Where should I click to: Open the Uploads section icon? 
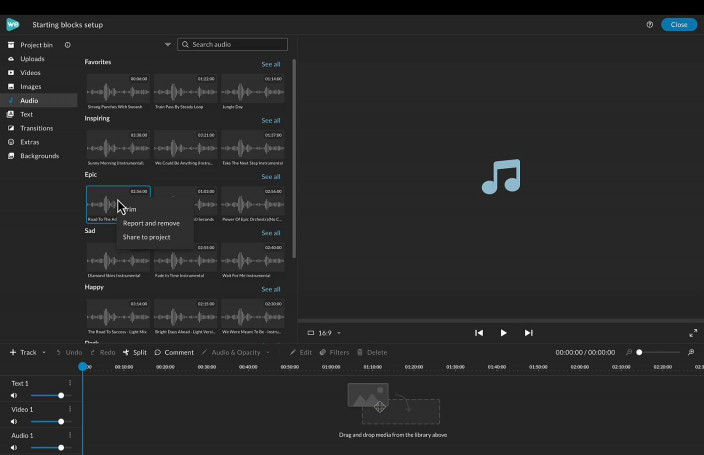tap(11, 59)
